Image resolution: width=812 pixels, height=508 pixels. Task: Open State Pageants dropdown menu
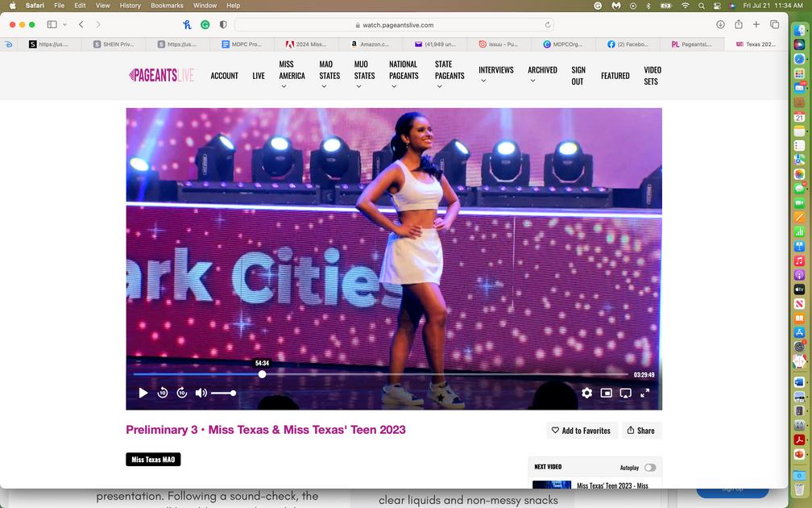point(449,75)
